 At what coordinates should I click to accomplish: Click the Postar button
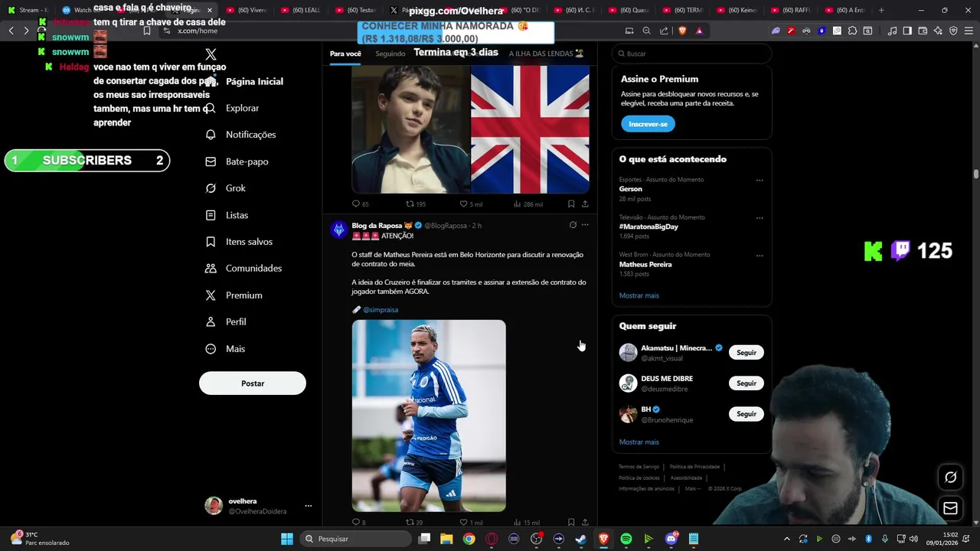[253, 383]
